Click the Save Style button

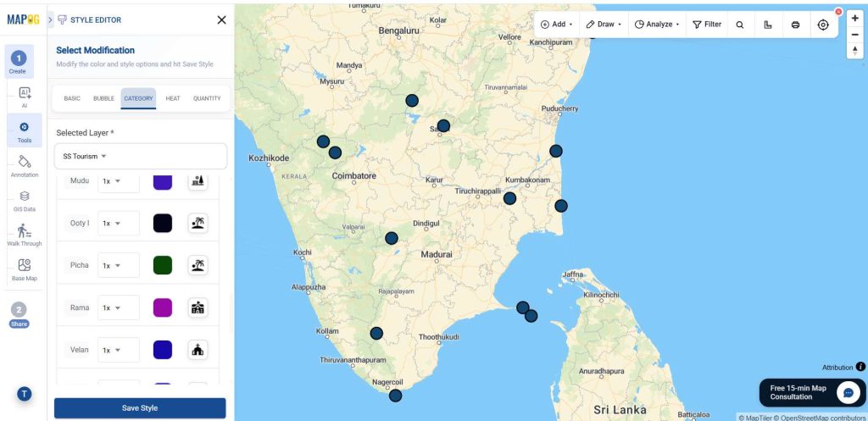tap(140, 408)
